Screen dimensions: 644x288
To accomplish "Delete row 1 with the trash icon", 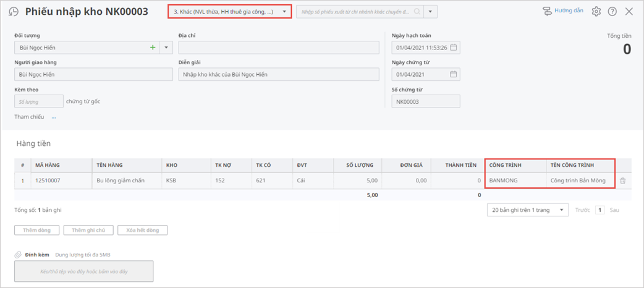I will click(x=623, y=181).
